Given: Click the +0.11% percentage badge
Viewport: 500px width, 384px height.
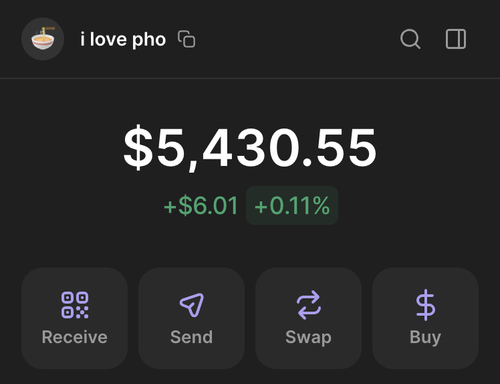Looking at the screenshot, I should pyautogui.click(x=292, y=205).
